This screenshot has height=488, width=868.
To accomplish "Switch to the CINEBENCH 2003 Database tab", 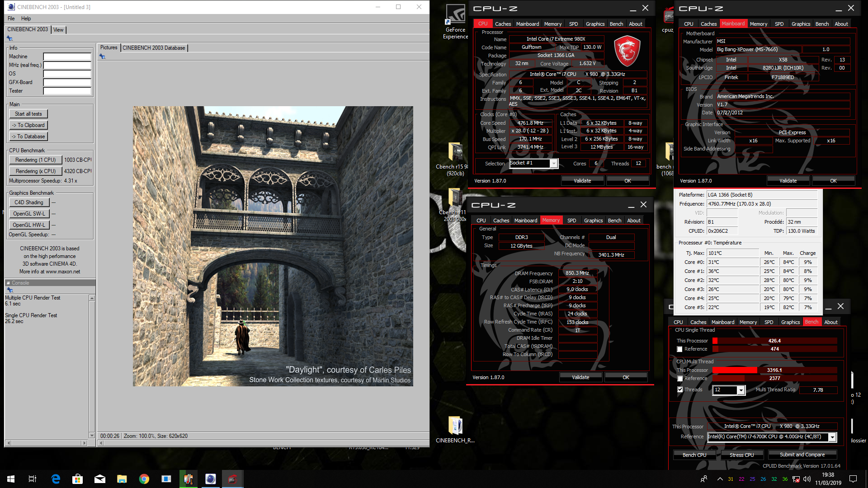I will pos(154,48).
